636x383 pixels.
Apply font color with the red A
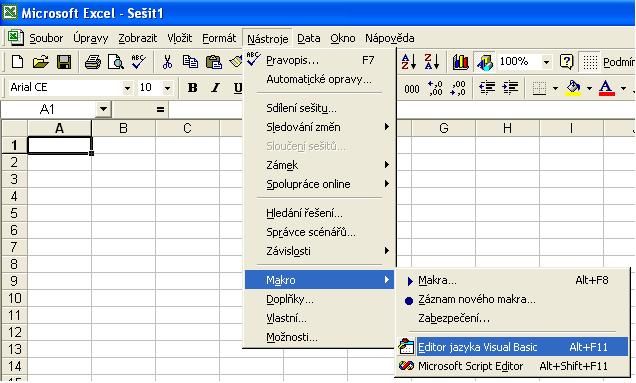(x=606, y=88)
